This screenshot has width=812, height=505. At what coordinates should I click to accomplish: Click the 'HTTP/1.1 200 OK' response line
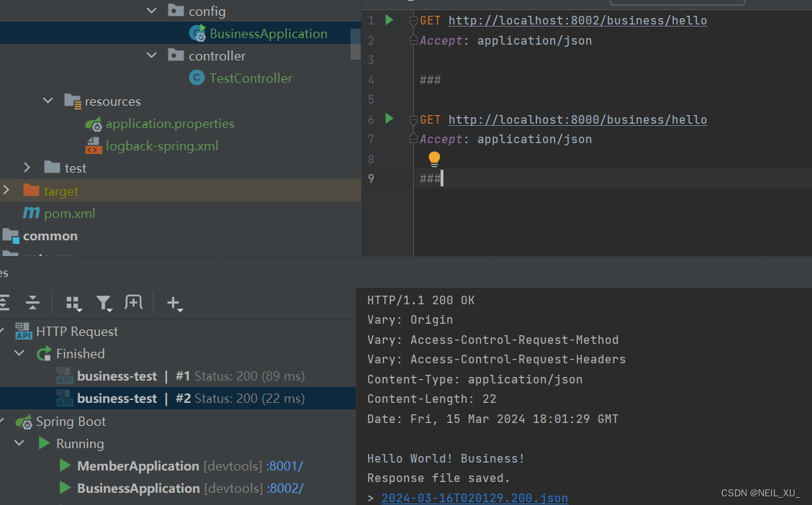pos(421,301)
